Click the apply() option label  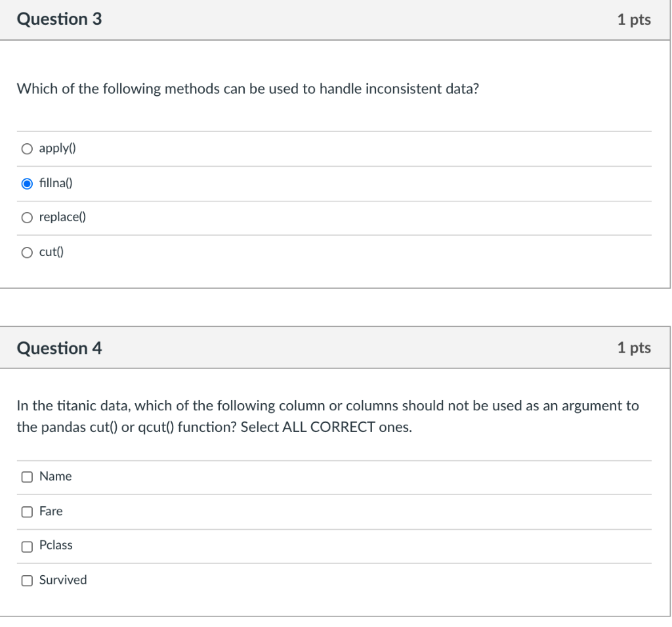[x=57, y=148]
